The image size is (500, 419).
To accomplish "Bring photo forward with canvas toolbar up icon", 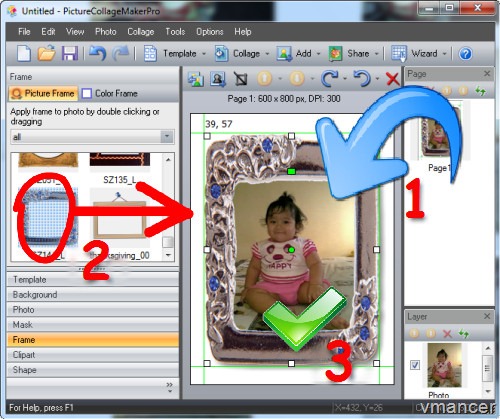I will pyautogui.click(x=264, y=79).
